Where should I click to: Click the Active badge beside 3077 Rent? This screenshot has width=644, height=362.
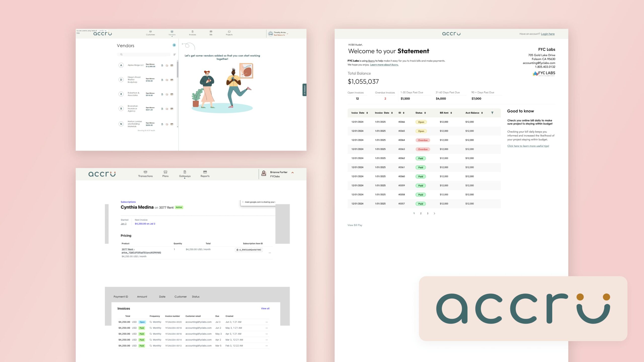[x=179, y=207]
